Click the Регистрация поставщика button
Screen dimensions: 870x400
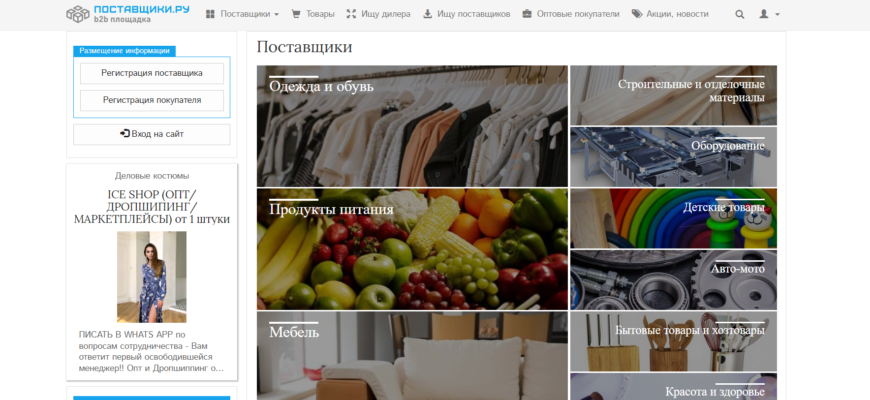click(x=152, y=73)
